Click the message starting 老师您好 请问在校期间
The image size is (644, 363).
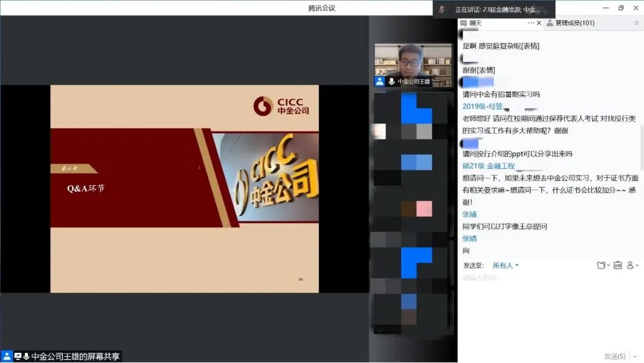[549, 125]
